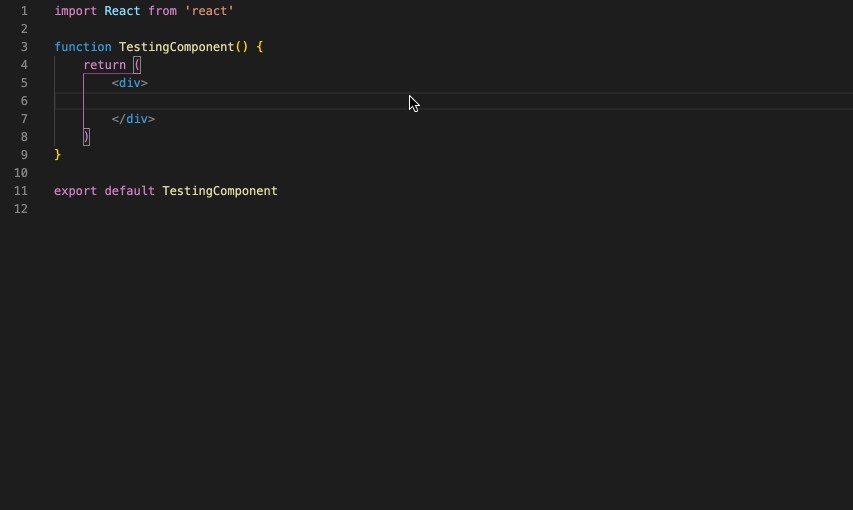Click the yellow opening curly brace on line 3
The width and height of the screenshot is (853, 510).
[259, 47]
